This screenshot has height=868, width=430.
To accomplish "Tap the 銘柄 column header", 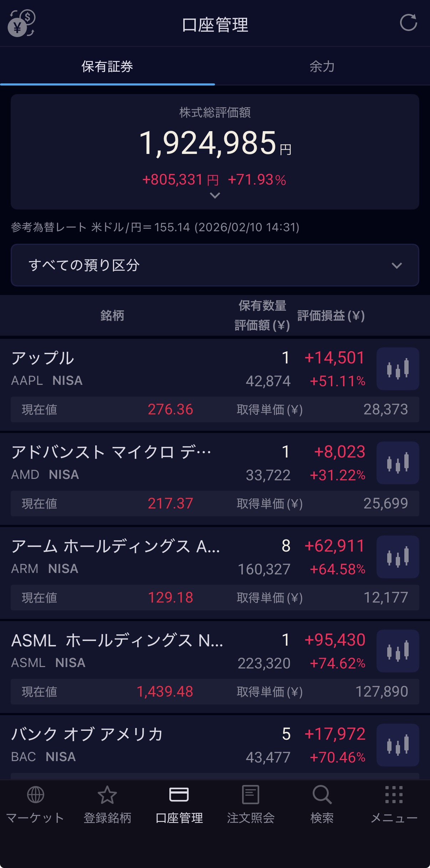I will (112, 316).
